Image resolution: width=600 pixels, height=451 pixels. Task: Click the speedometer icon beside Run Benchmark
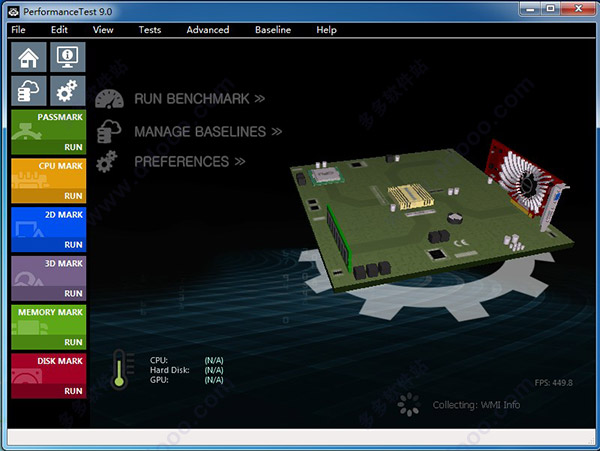[x=109, y=99]
